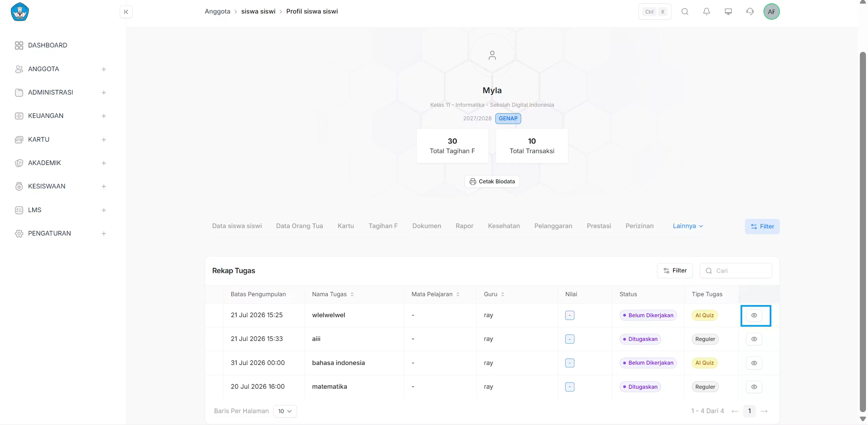This screenshot has height=425, width=868.
Task: Expand the Pengaturan menu plus
Action: coord(104,233)
